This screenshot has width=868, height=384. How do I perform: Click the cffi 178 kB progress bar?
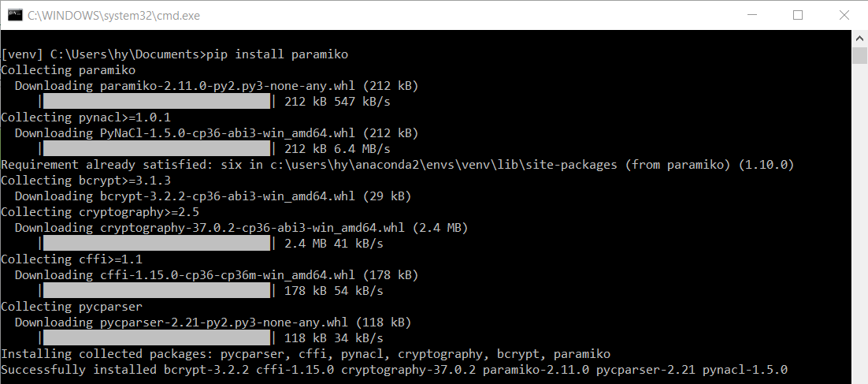(x=157, y=291)
